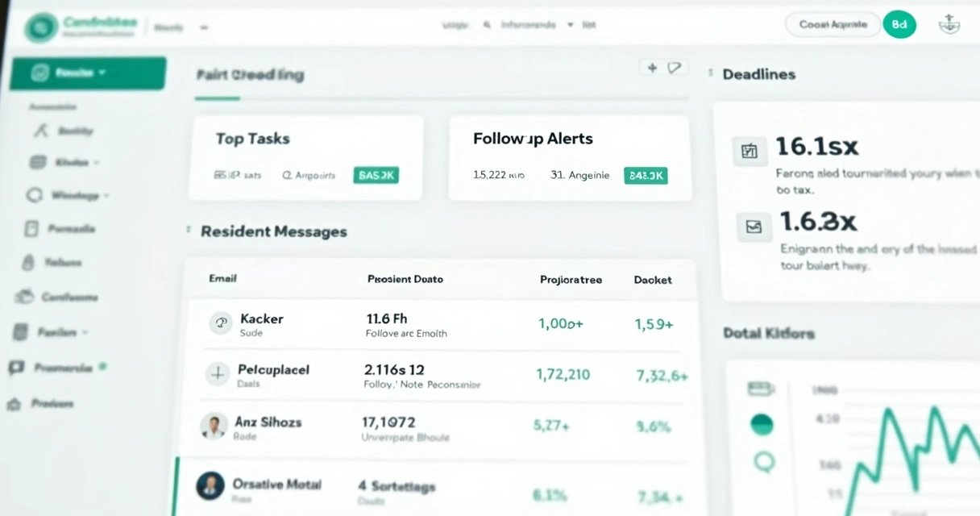This screenshot has width=980, height=516.
Task: Click the 1,72,210 value in Pelcuplacel row
Action: (x=563, y=375)
